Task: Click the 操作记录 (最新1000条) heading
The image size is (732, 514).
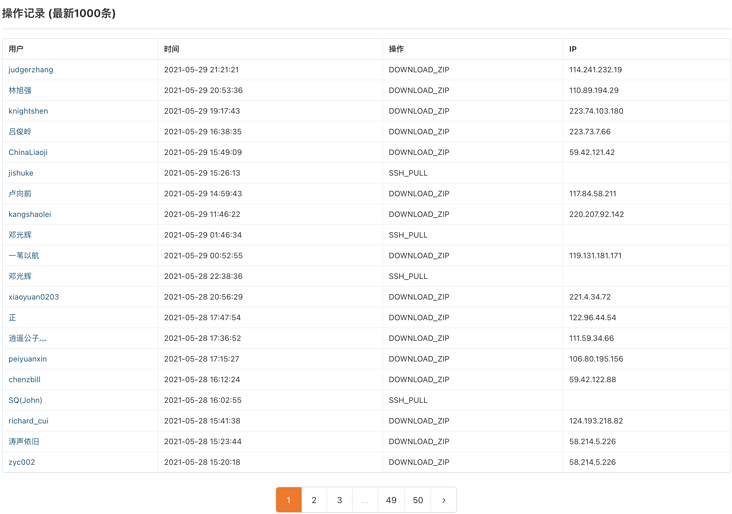Action: tap(59, 13)
